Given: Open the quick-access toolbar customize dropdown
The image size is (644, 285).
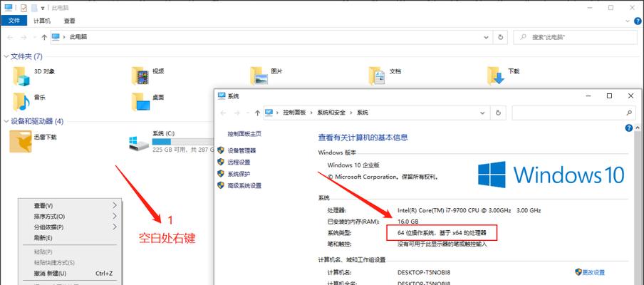Looking at the screenshot, I should coord(43,8).
